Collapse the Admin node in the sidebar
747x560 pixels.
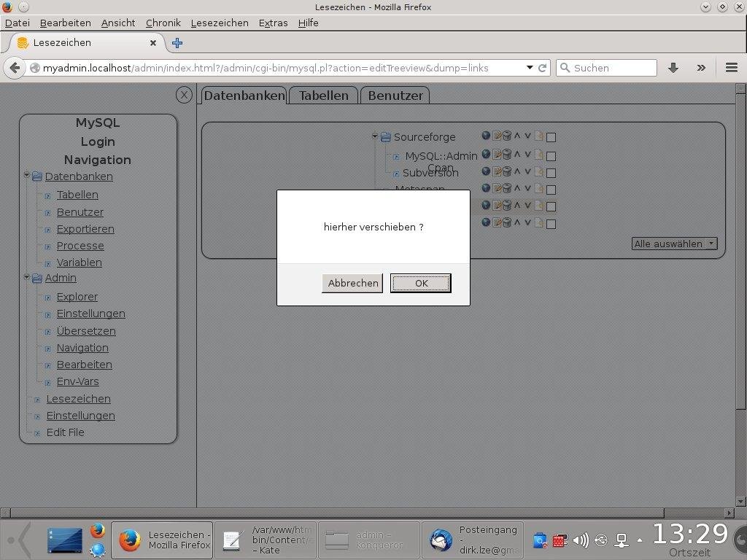(x=26, y=278)
